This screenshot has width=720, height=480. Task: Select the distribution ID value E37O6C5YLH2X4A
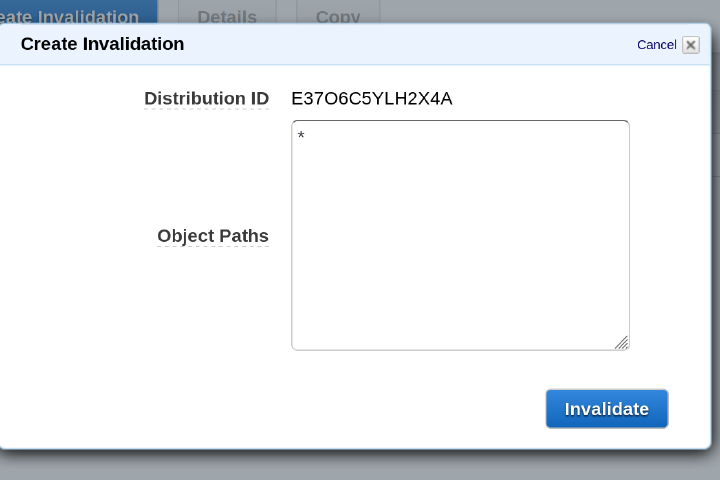click(x=371, y=98)
